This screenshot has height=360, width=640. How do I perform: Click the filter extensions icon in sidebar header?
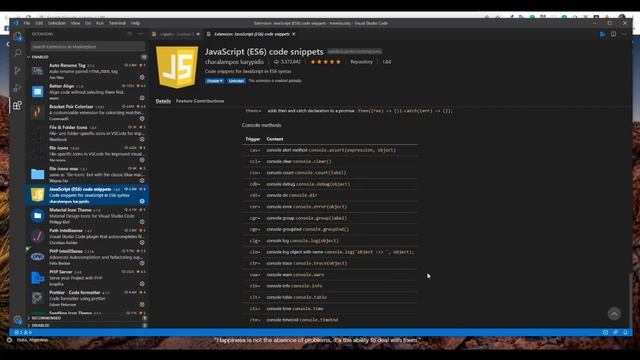pyautogui.click(x=130, y=34)
